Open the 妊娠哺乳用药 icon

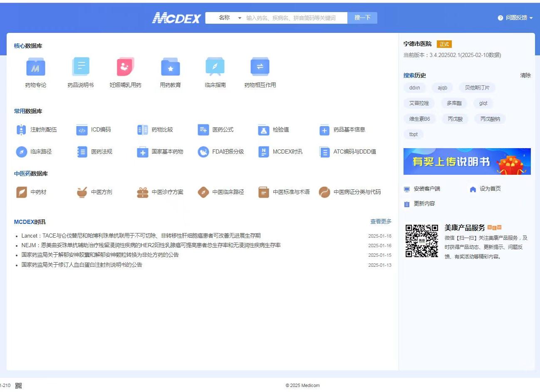tap(125, 67)
